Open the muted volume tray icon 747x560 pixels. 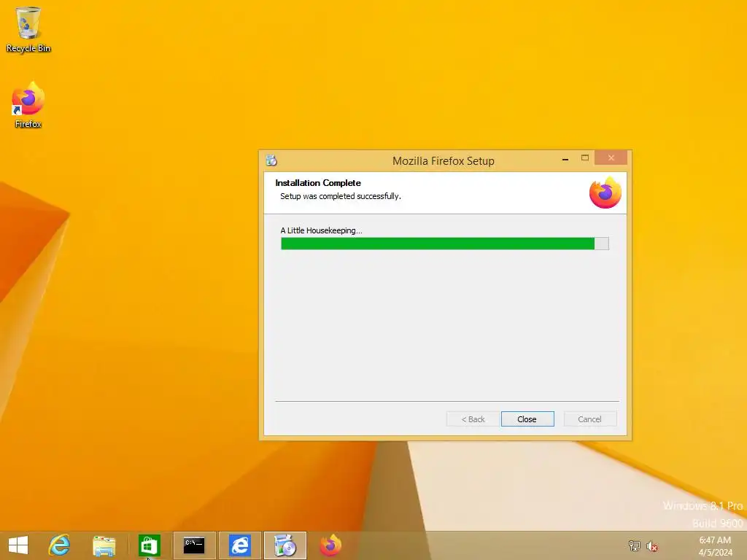(652, 546)
